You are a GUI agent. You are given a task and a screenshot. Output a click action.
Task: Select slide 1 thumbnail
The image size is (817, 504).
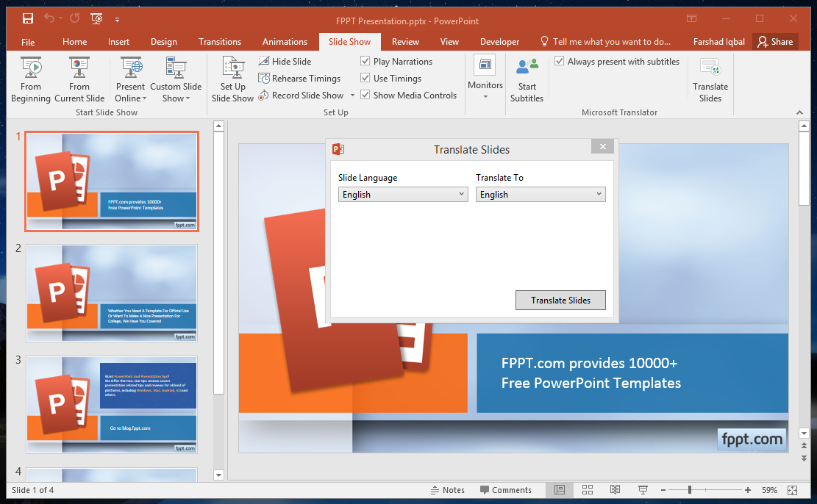[x=112, y=181]
